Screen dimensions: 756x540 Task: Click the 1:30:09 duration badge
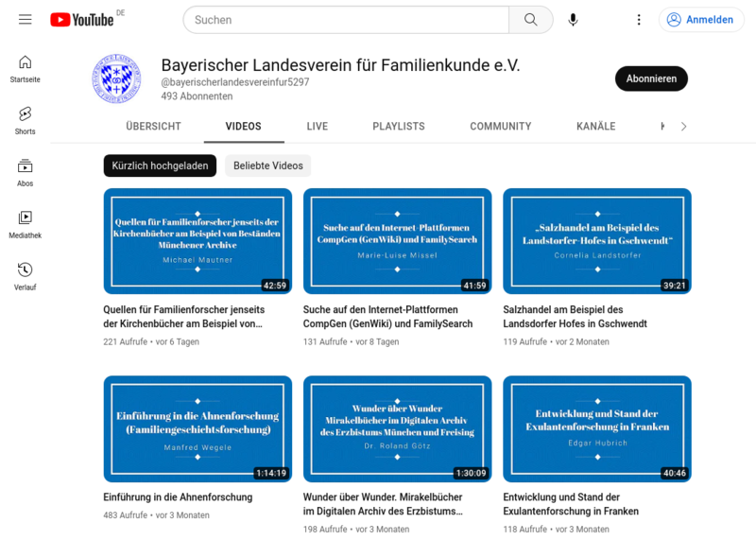471,473
